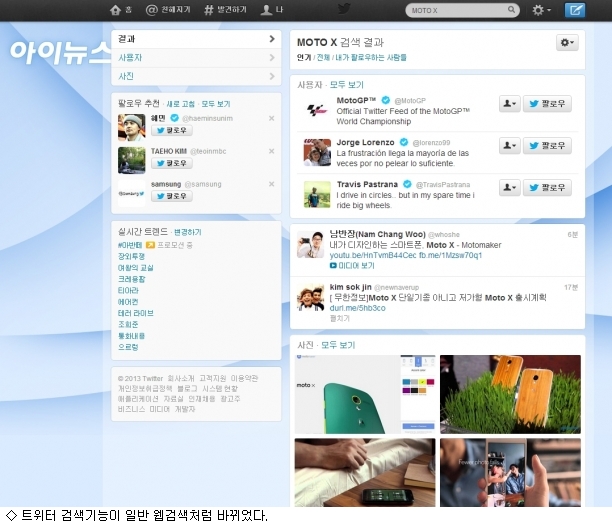Open promoted trend #아반떼
Viewport: 612px width, 527px height.
[130, 245]
